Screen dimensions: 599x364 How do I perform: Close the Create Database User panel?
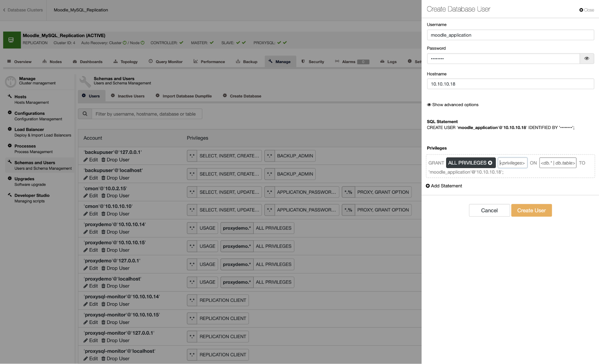[x=586, y=10]
